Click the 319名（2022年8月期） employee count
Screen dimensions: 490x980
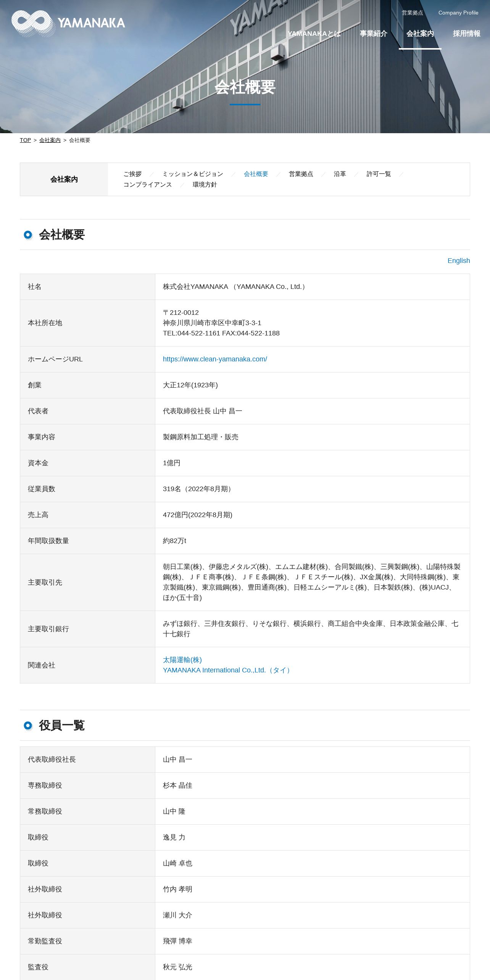198,489
